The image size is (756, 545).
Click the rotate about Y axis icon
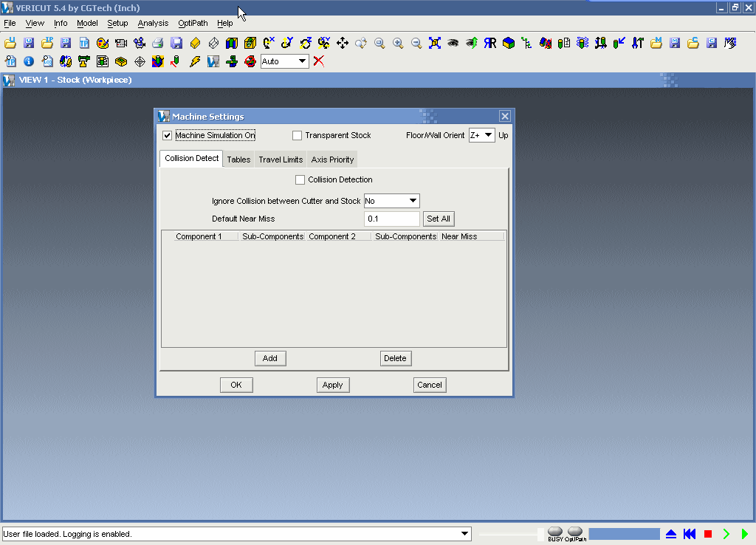287,43
